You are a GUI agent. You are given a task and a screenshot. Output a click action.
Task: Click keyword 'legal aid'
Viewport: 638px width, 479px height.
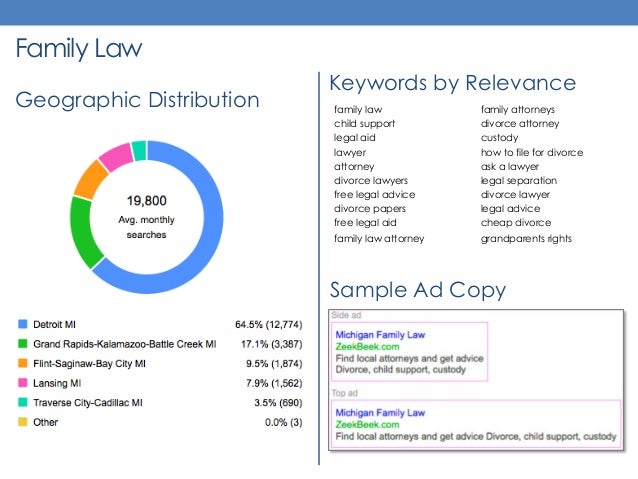(x=355, y=138)
